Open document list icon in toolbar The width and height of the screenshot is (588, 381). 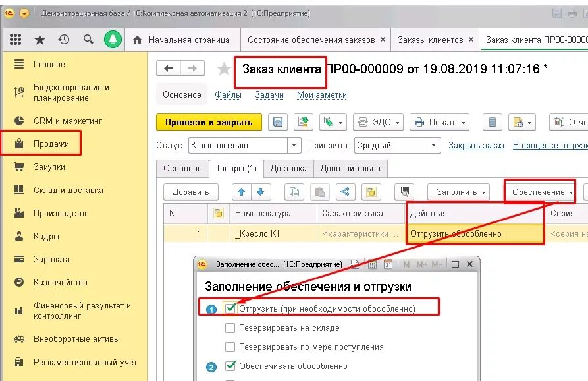pyautogui.click(x=493, y=122)
